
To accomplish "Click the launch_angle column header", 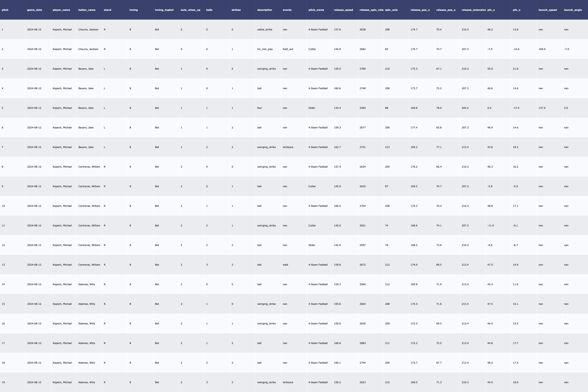I will 573,10.
